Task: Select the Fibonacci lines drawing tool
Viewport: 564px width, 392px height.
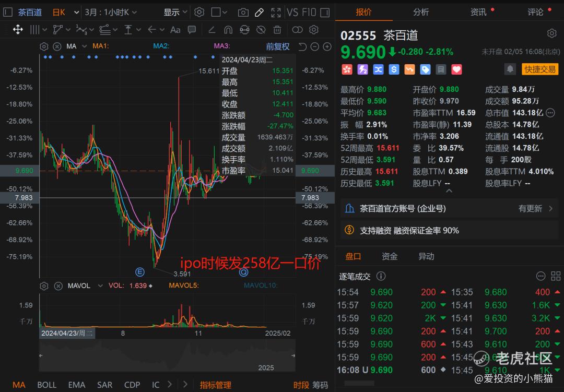Action: [104, 29]
